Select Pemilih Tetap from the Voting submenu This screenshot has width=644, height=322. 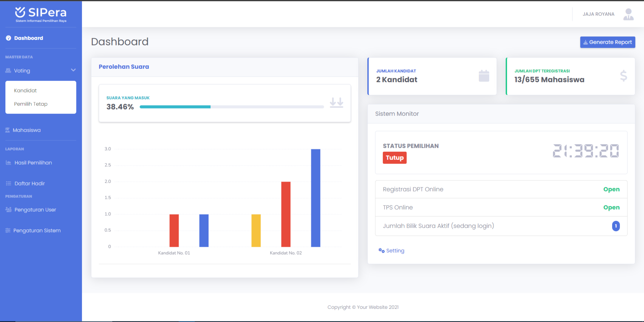click(x=31, y=104)
